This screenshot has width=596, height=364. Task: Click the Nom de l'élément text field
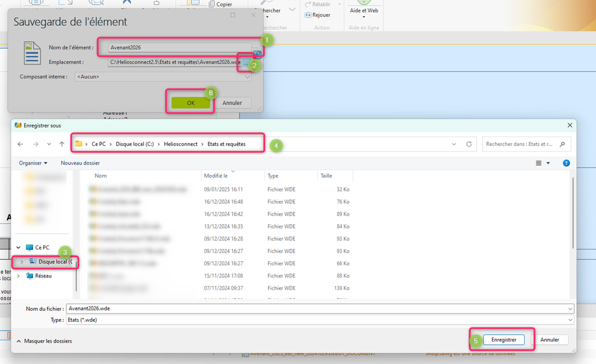point(179,48)
